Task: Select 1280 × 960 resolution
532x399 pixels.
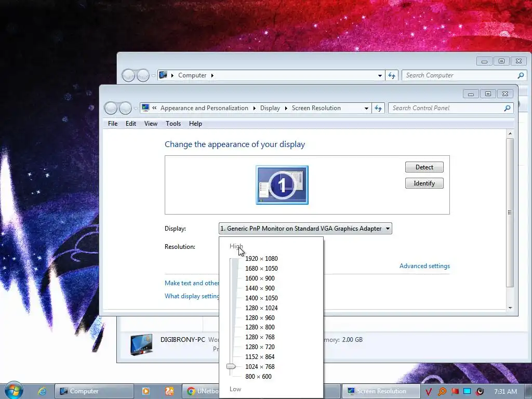Action: pyautogui.click(x=260, y=317)
